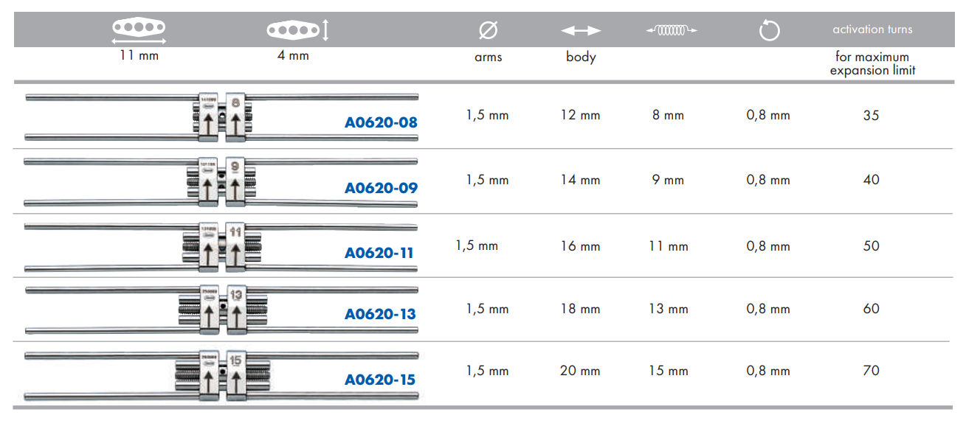Click the arms diameter symbol icon

[x=489, y=30]
